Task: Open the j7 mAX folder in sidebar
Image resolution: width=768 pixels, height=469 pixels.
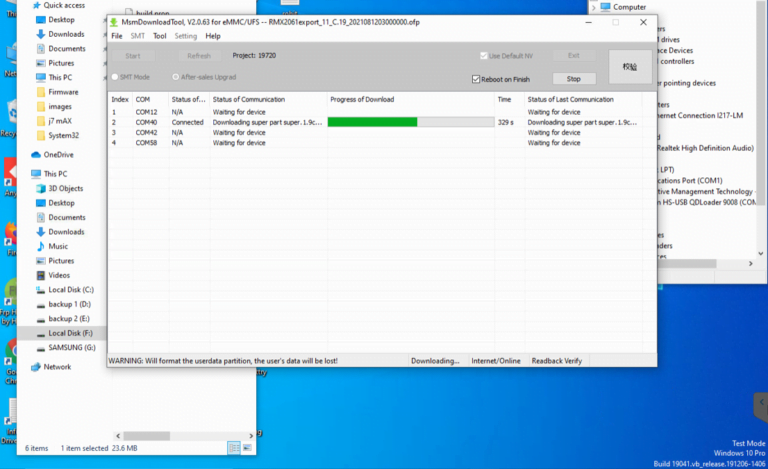Action: [x=60, y=121]
